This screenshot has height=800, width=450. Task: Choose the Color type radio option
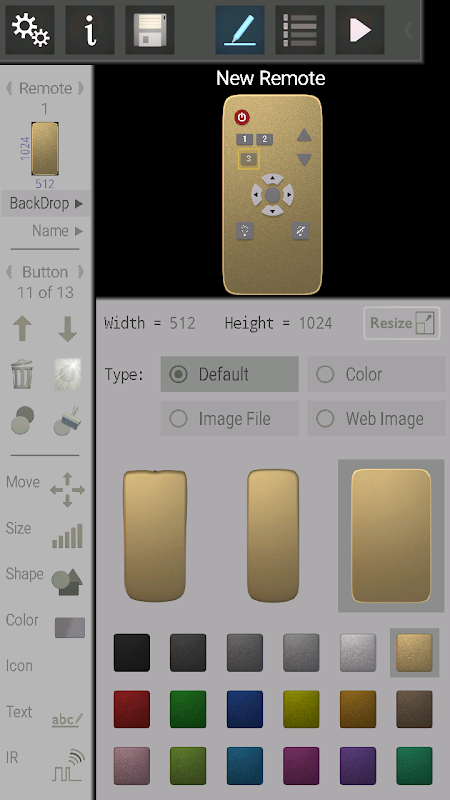click(376, 374)
